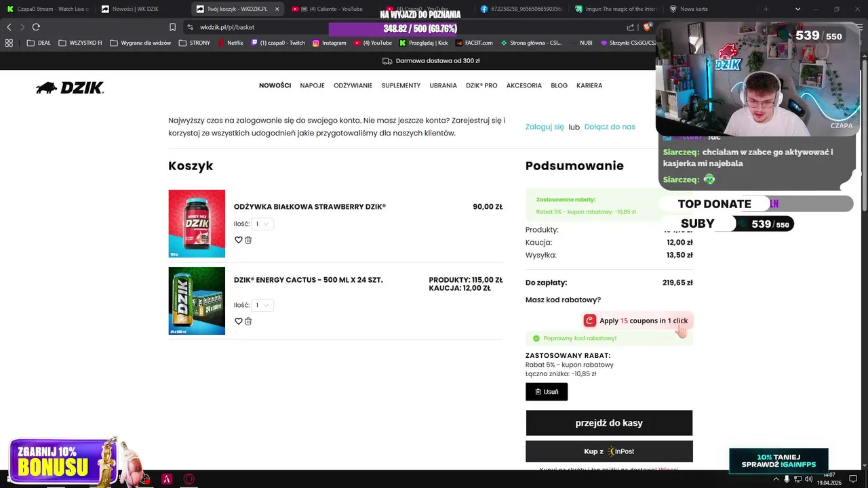Image resolution: width=868 pixels, height=488 pixels.
Task: Open Energy Cactus product thumbnail
Action: pos(197,301)
